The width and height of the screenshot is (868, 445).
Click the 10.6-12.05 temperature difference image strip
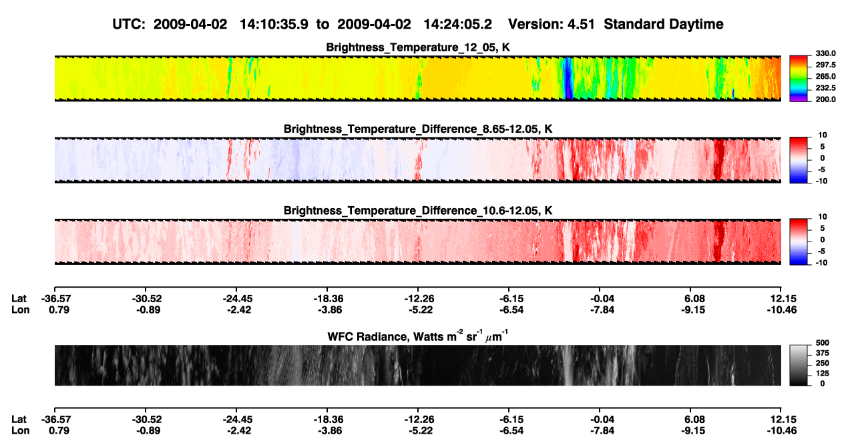tap(417, 242)
